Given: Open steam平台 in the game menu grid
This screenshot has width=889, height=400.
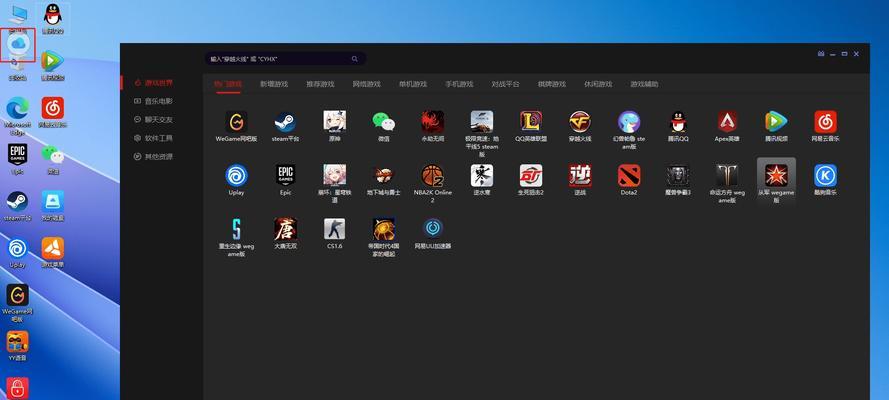Looking at the screenshot, I should pos(285,122).
